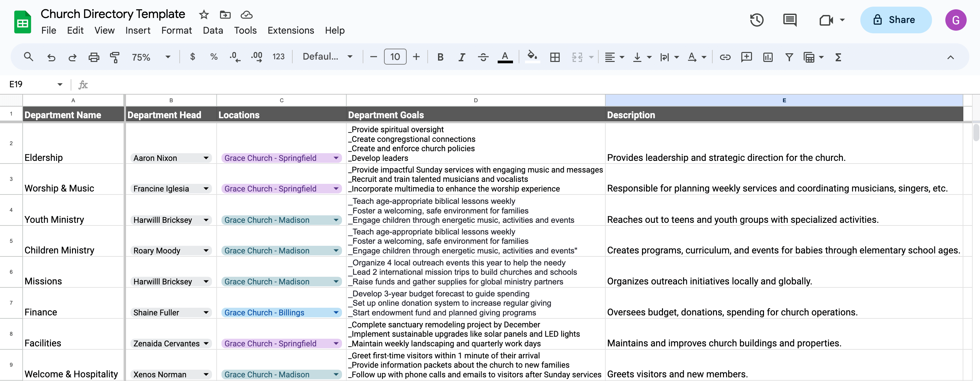Star the Church Directory Template document
This screenshot has height=381, width=980.
pos(204,15)
